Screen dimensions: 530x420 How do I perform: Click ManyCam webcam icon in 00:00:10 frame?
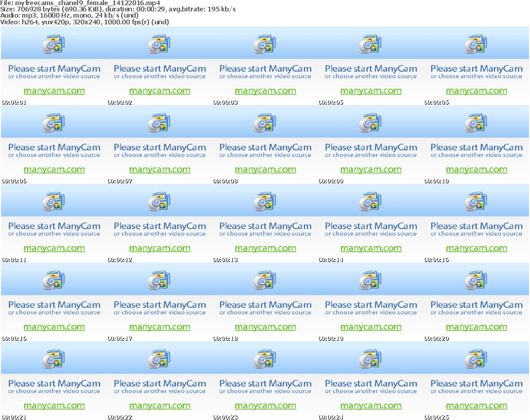coord(476,123)
